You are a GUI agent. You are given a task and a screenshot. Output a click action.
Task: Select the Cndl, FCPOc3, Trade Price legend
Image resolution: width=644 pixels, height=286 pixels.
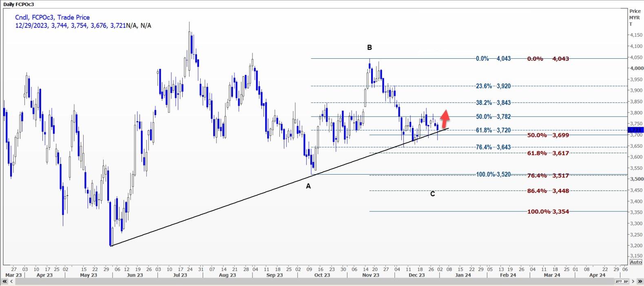[52, 17]
